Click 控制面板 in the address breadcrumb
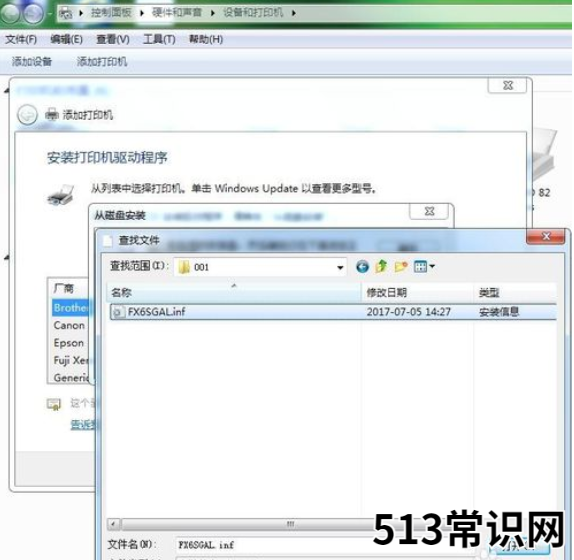The image size is (574, 560). pos(111,13)
